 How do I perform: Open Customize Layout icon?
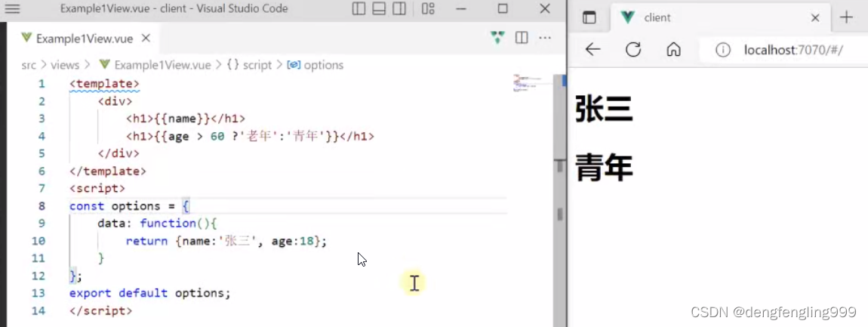(428, 9)
